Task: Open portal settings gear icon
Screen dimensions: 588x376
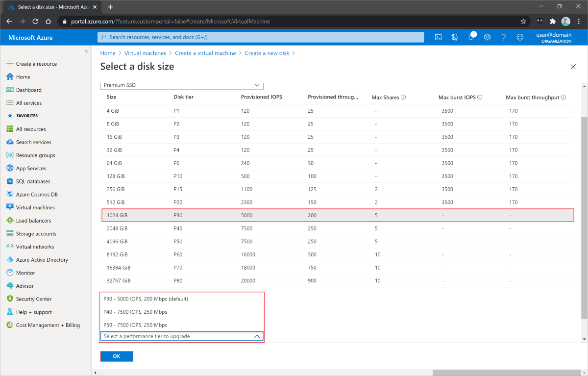Action: 487,37
